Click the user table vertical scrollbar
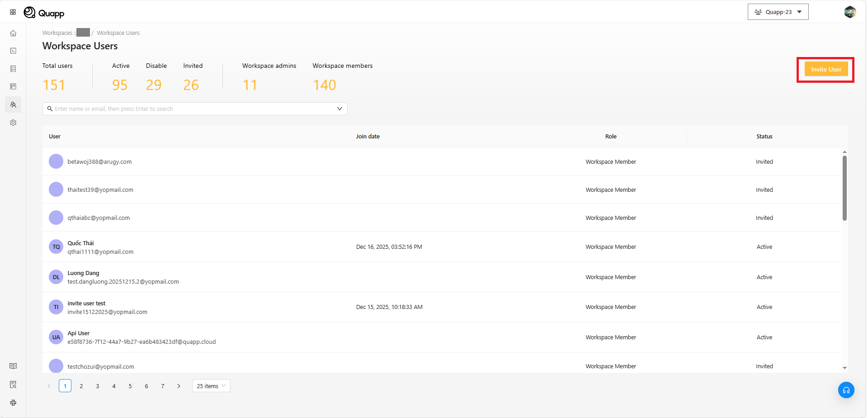 (844, 188)
